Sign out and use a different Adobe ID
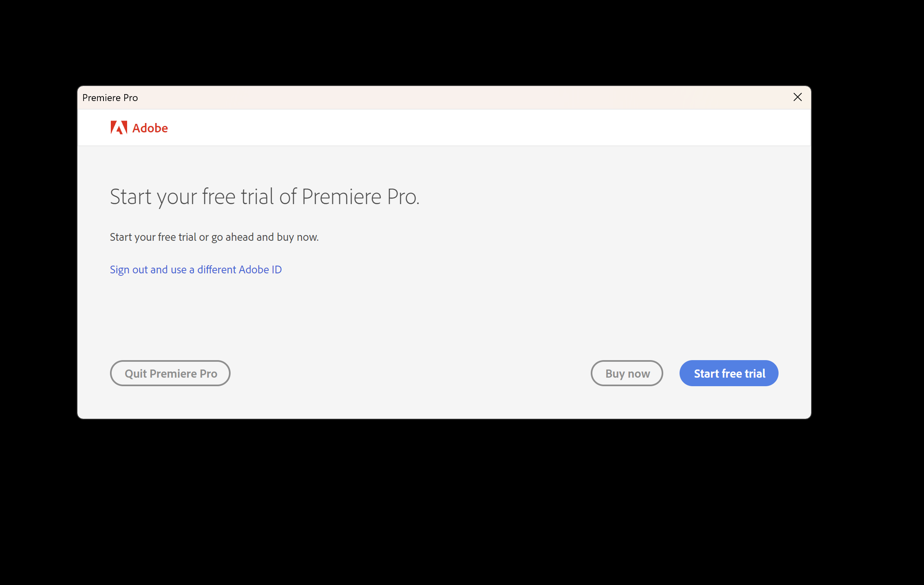924x585 pixels. click(196, 270)
